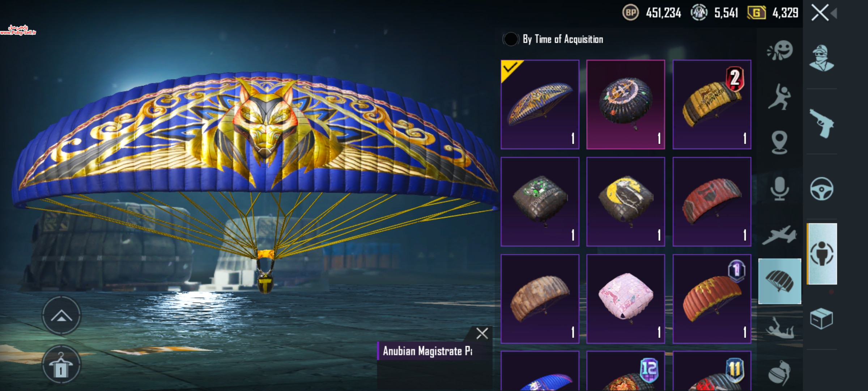This screenshot has width=868, height=391.
Task: Select the highlighted dark round parachute
Action: coord(626,104)
